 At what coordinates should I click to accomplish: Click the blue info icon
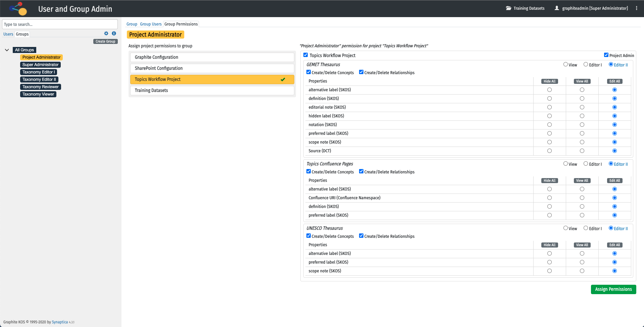(x=114, y=34)
